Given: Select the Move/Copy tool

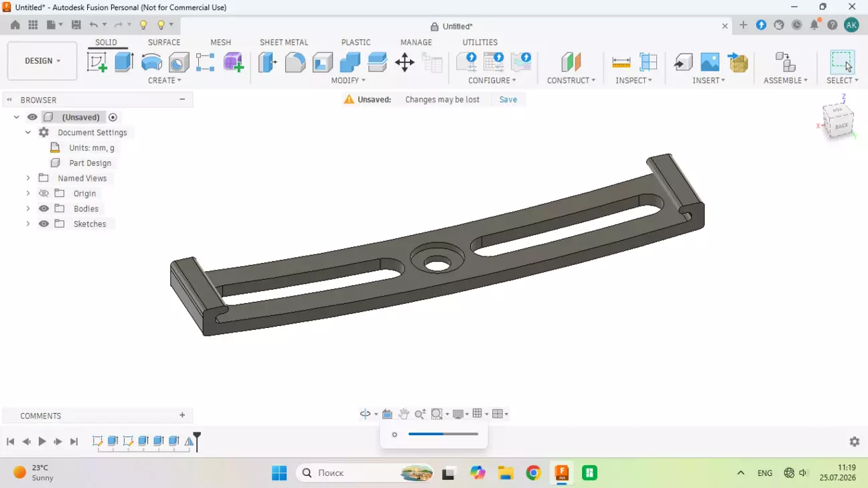Looking at the screenshot, I should click(405, 63).
